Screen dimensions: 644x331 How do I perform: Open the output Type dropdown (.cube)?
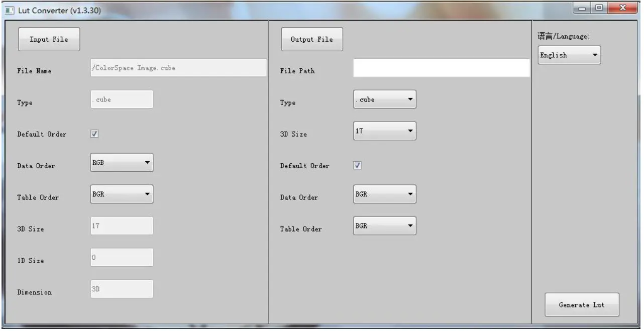385,99
